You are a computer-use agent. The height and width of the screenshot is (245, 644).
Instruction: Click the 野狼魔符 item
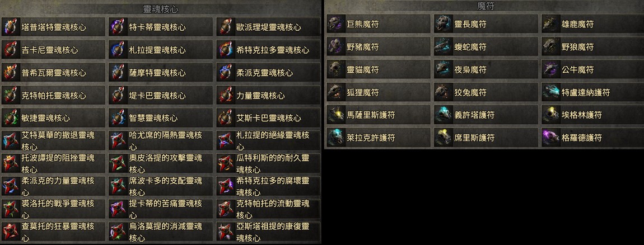click(x=592, y=47)
